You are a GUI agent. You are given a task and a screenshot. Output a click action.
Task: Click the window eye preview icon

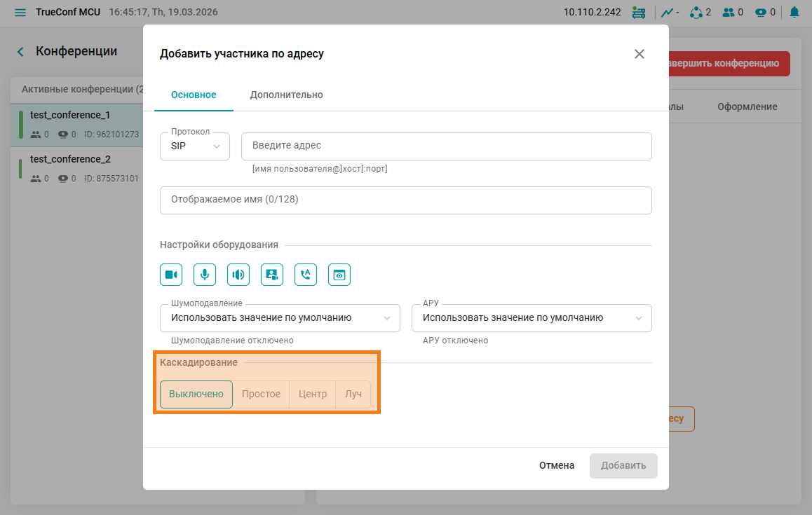(x=339, y=275)
